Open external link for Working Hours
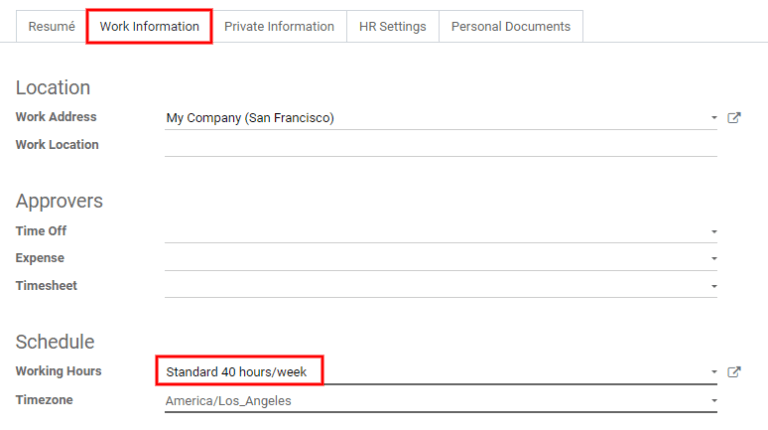Image resolution: width=768 pixels, height=430 pixels. (x=734, y=372)
